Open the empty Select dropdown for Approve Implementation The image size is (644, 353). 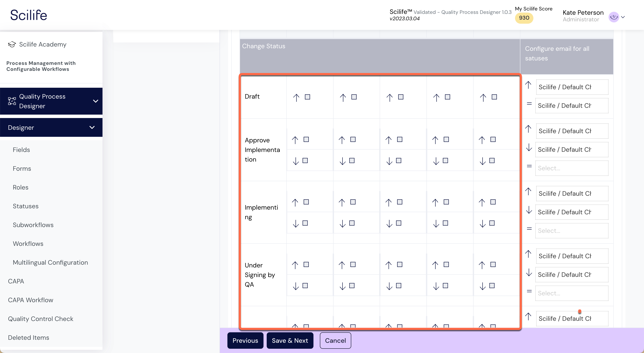[571, 168]
